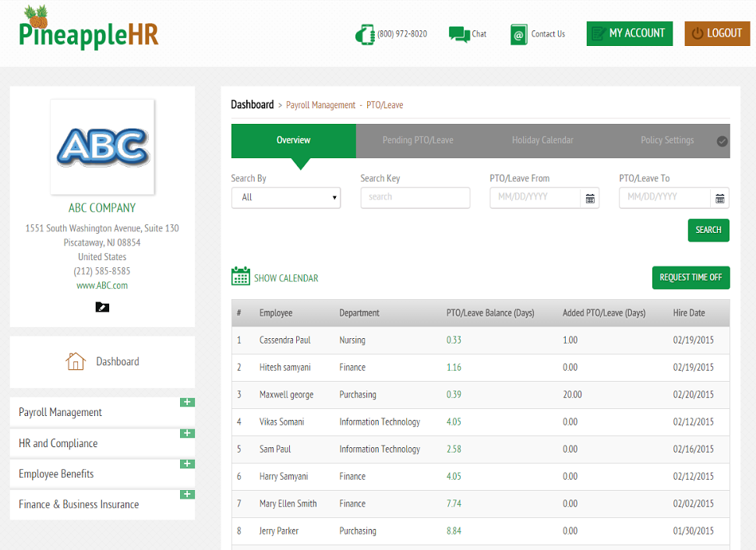Click the phone icon beside (800) 972-8020
The height and width of the screenshot is (550, 756).
[365, 35]
